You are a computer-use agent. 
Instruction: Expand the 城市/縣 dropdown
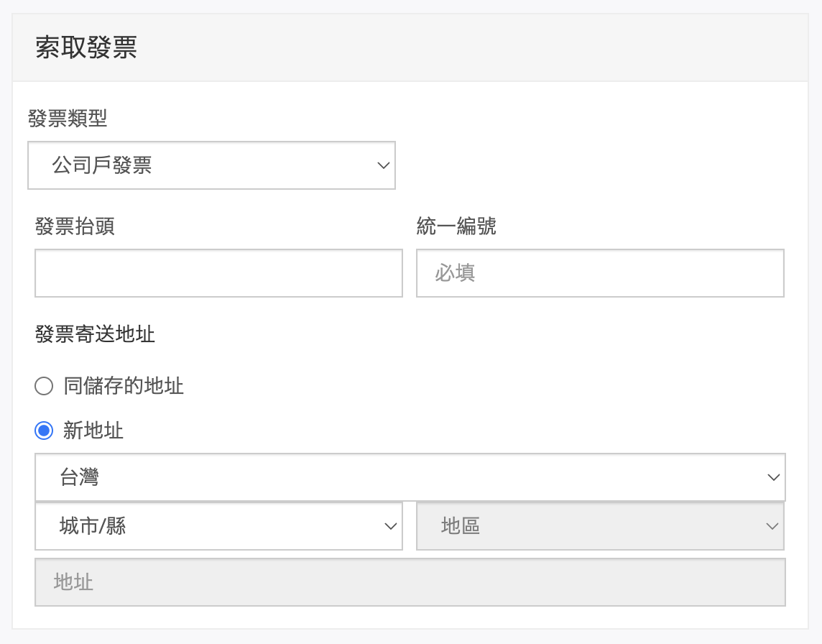(x=218, y=526)
